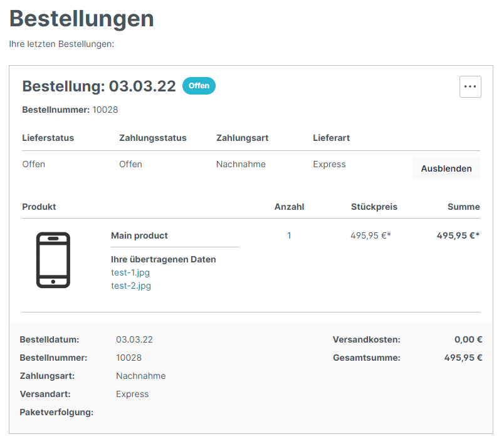Click the Offen status badge

click(x=199, y=86)
